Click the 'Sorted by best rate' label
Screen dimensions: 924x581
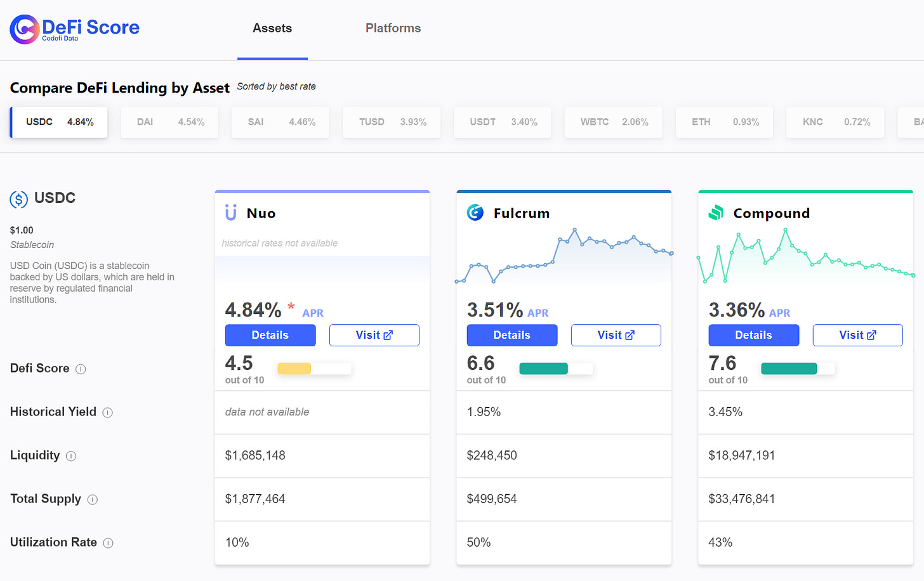[x=276, y=87]
